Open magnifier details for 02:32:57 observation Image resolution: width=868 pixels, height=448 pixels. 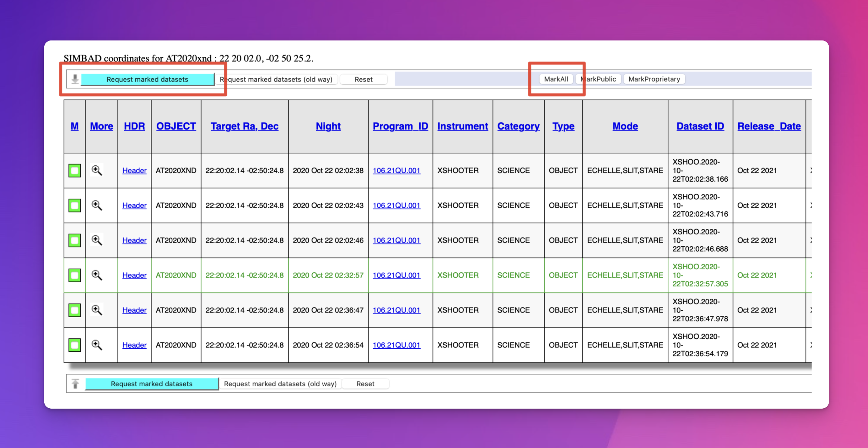(97, 275)
